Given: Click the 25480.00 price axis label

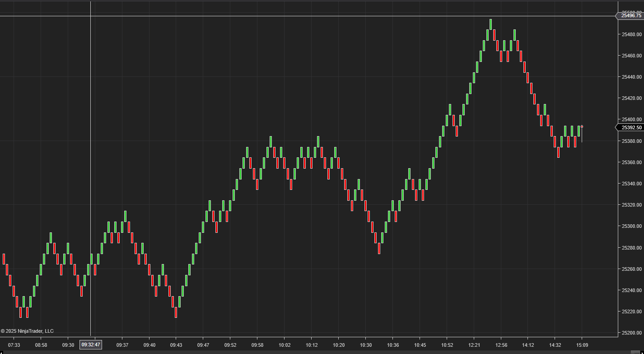Looking at the screenshot, I should (631, 34).
